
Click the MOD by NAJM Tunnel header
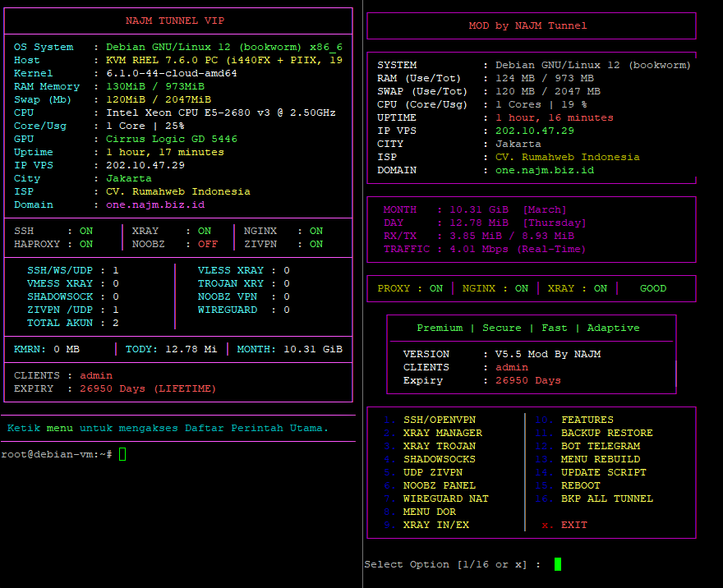coord(528,25)
